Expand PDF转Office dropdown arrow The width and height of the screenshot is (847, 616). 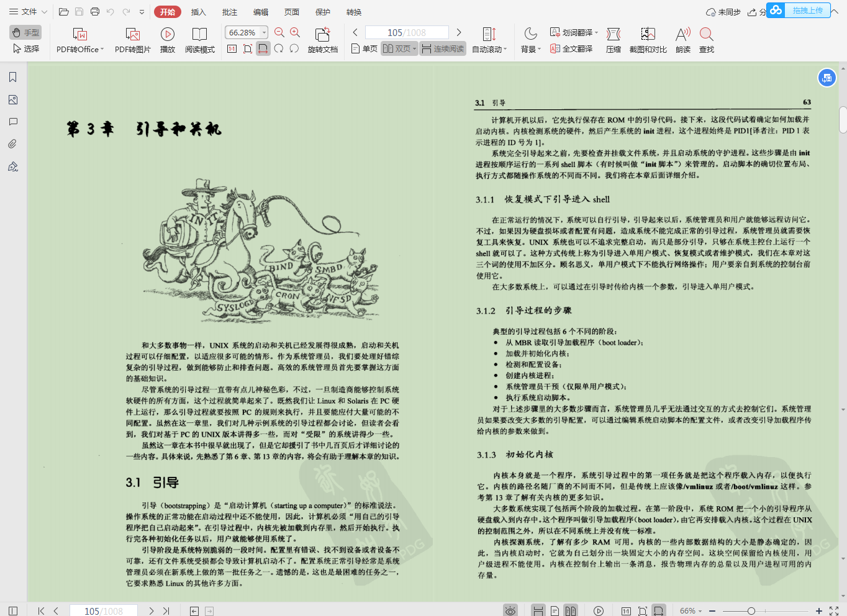point(102,49)
